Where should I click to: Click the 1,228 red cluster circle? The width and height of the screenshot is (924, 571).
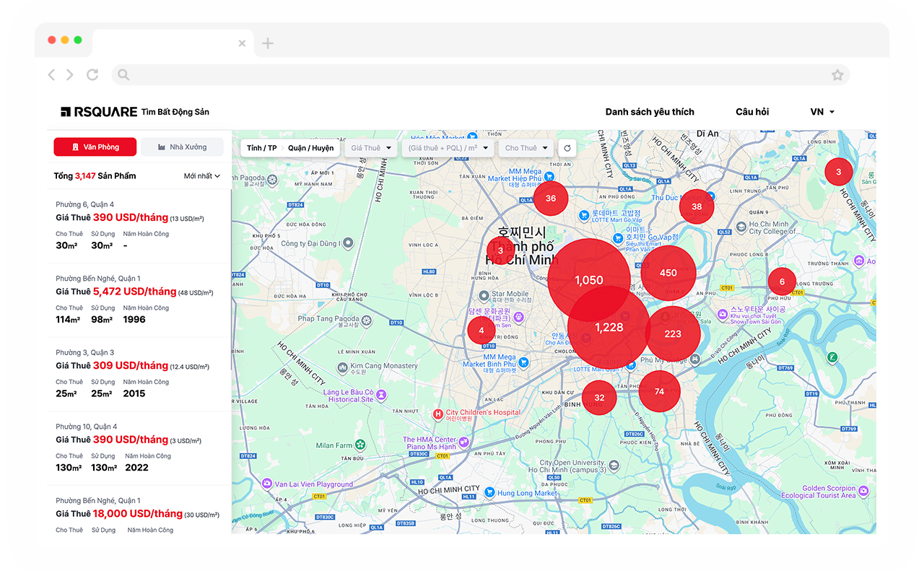pyautogui.click(x=609, y=328)
